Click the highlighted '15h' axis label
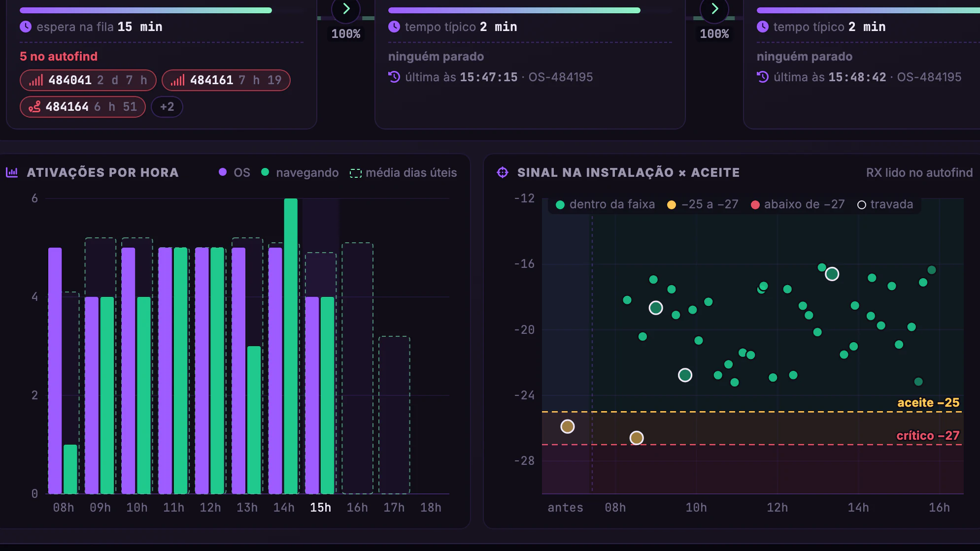 coord(320,508)
